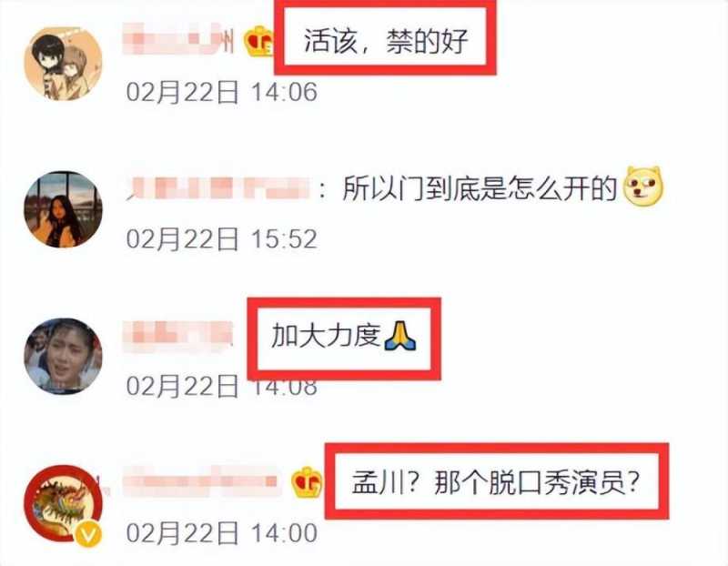Click the blurred username of second commenter
728x566 pixels.
217,188
